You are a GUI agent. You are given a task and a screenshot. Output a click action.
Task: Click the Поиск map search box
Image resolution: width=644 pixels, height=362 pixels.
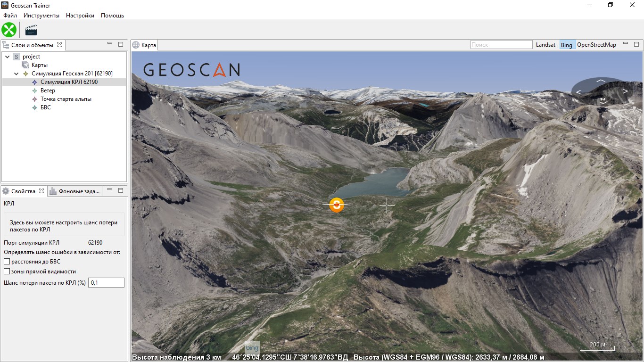(x=501, y=45)
